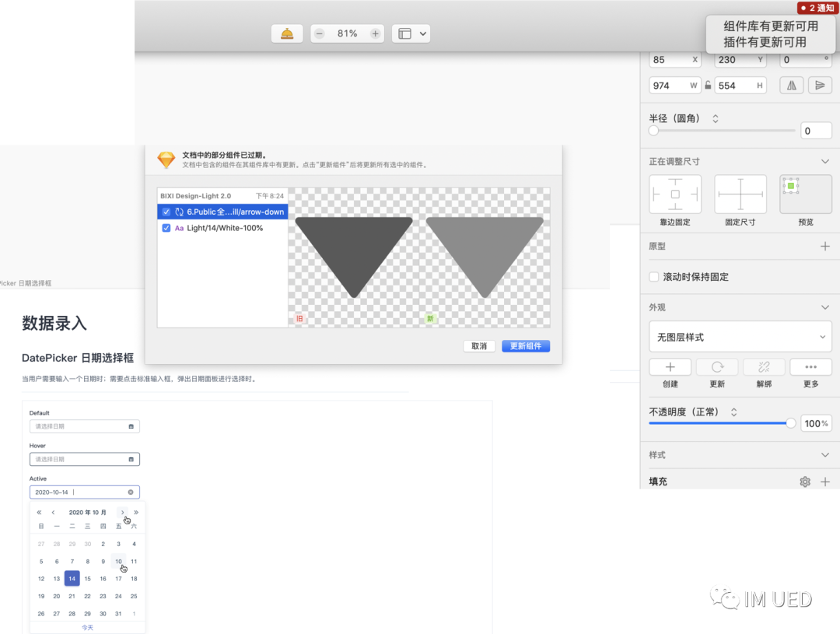Uncheck the Light/14/White-100% text style checkbox
This screenshot has height=634, width=840.
pos(166,228)
